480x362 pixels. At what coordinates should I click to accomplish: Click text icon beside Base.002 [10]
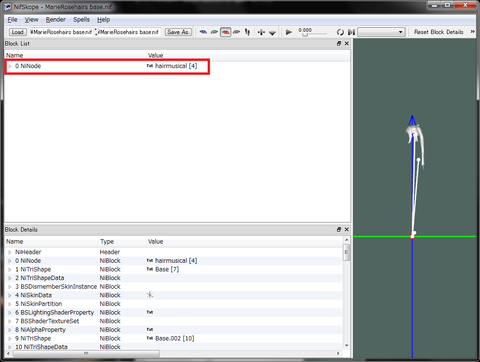click(x=150, y=338)
